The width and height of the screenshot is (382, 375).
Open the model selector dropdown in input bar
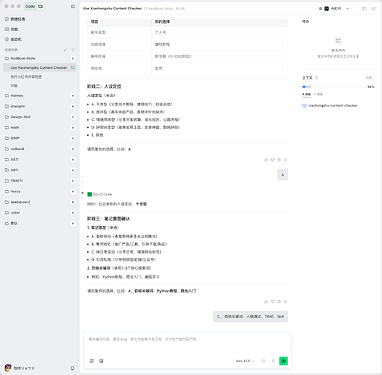click(245, 361)
